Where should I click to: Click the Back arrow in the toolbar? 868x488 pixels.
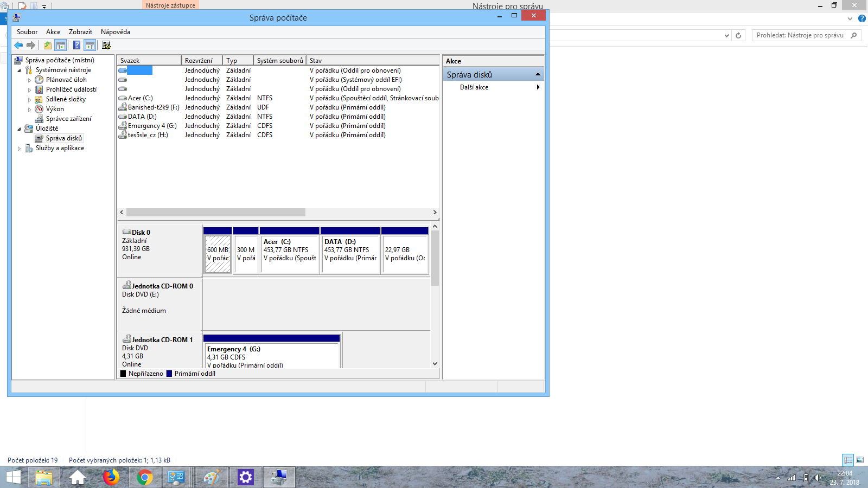pyautogui.click(x=18, y=46)
